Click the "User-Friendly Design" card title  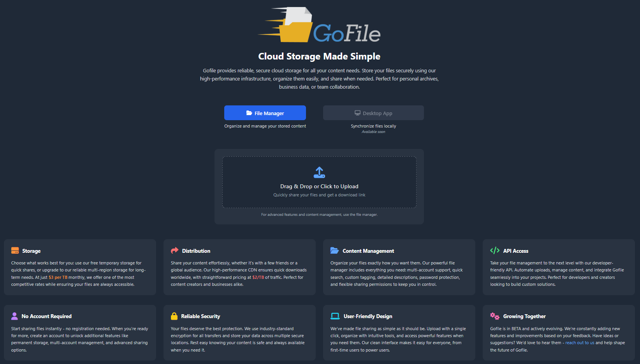368,316
